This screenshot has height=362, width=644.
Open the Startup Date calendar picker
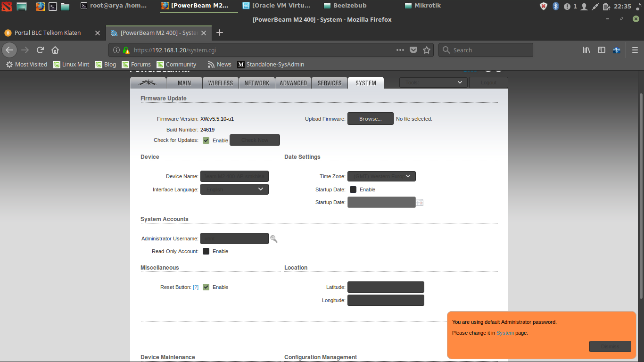tap(420, 202)
